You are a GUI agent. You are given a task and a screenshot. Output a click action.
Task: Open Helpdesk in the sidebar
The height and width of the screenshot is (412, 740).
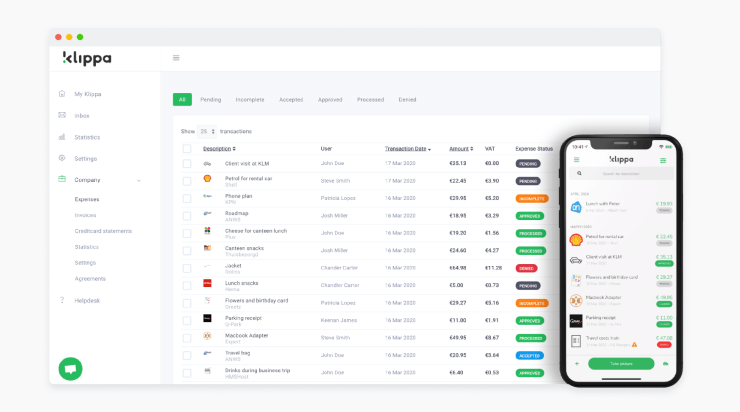point(87,300)
